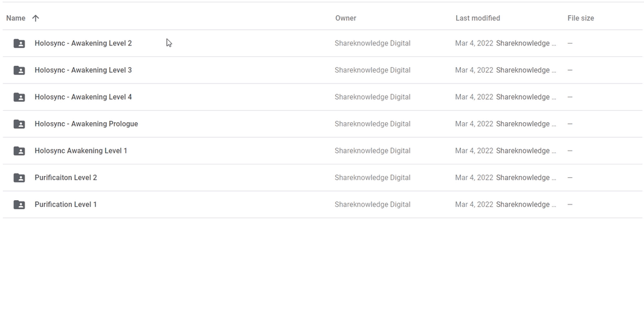Select the Purification Level 1 folder name
The width and height of the screenshot is (644, 335).
(66, 204)
